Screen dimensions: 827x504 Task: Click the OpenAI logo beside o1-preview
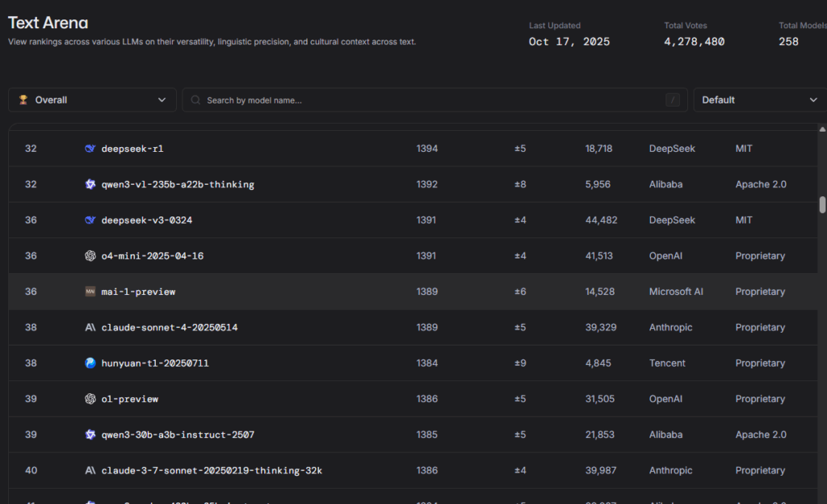90,399
